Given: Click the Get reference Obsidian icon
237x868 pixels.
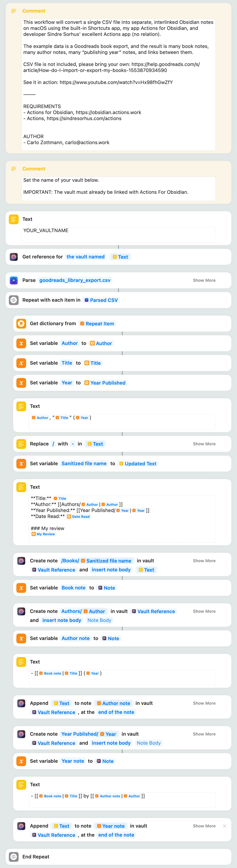Looking at the screenshot, I should coord(14,257).
